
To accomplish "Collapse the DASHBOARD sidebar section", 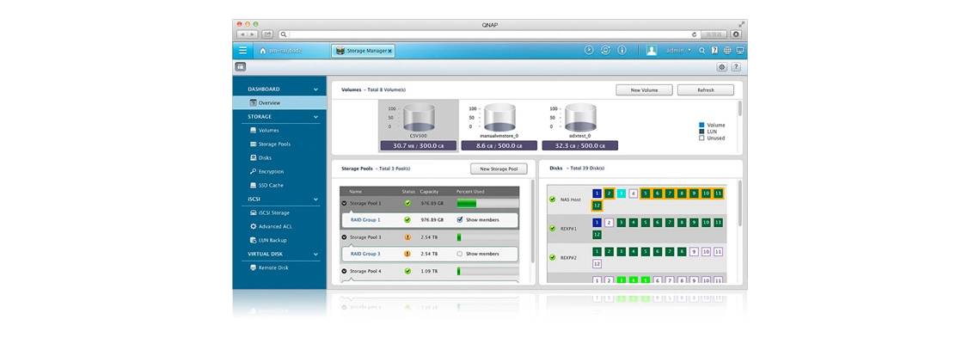I will (x=315, y=89).
